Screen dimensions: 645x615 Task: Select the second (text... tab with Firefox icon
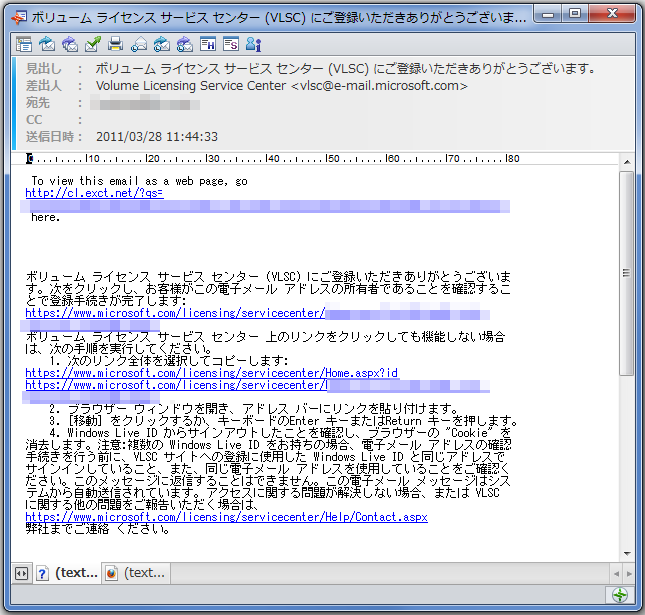136,573
